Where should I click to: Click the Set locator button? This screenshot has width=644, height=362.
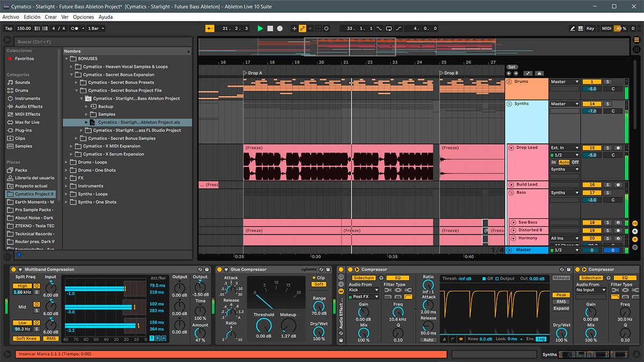tap(512, 67)
